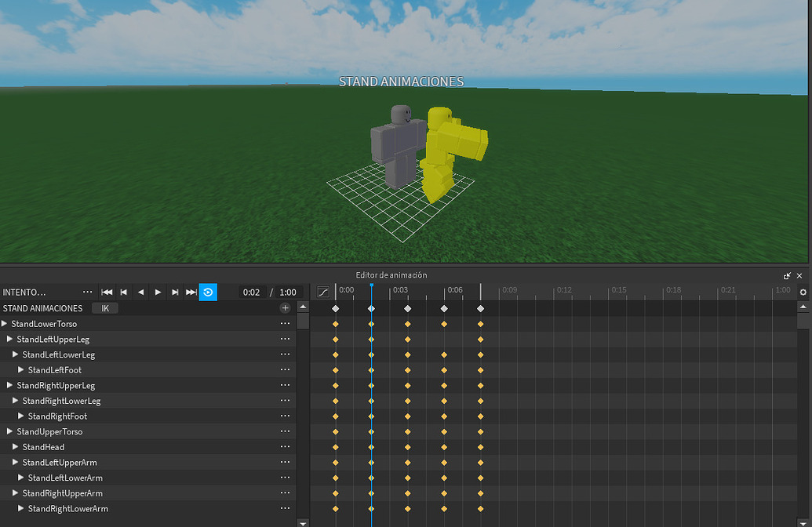Expand the StandLeftFoot track

[x=21, y=369]
